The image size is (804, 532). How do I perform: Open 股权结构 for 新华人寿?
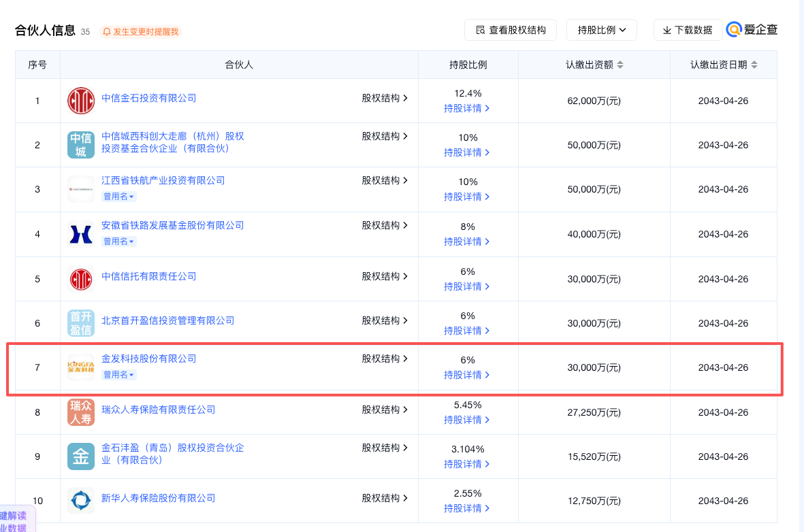pos(385,498)
